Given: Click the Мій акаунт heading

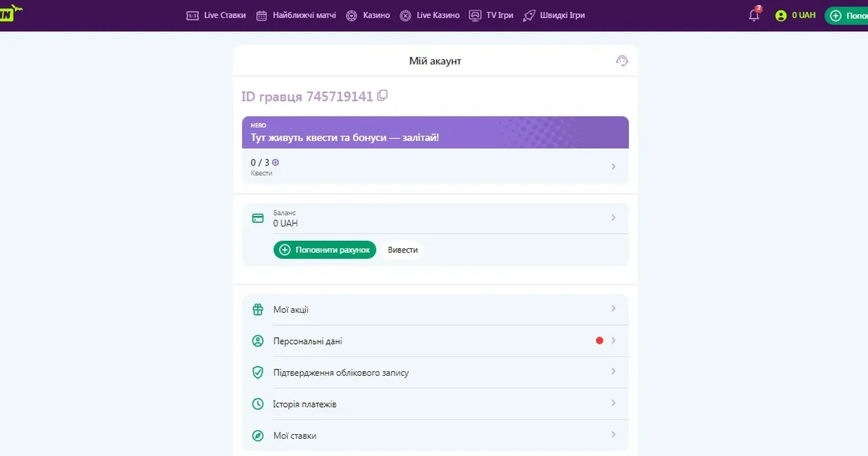Looking at the screenshot, I should coord(435,61).
